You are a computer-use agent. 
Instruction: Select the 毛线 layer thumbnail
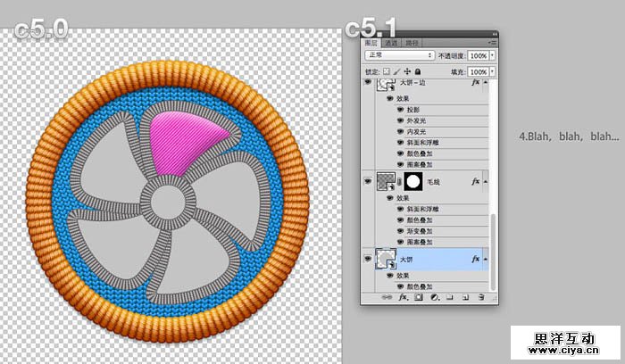(x=386, y=182)
